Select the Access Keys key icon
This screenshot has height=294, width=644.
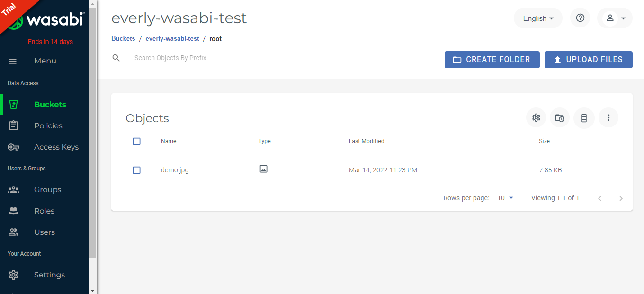click(x=13, y=147)
